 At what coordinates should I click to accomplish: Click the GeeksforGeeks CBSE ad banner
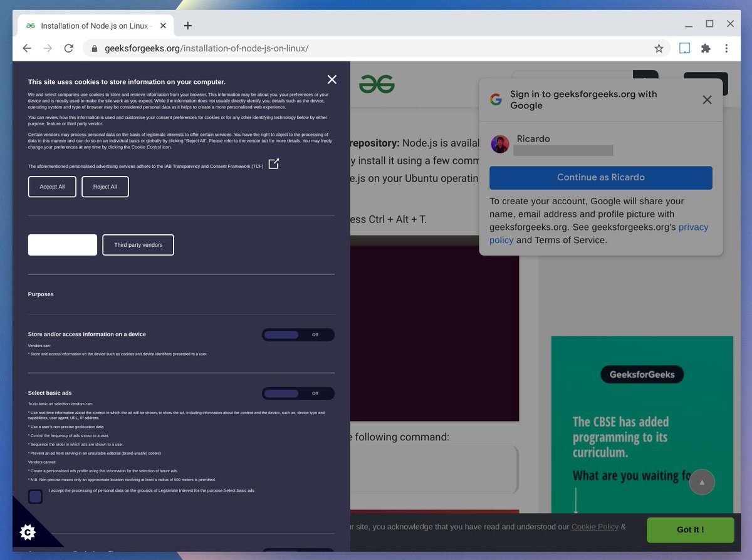coord(642,425)
